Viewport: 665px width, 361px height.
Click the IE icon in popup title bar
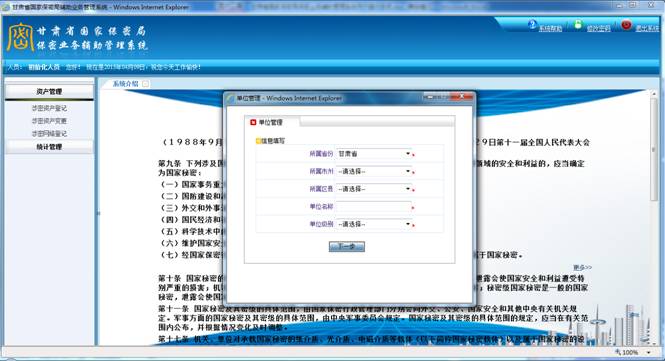tap(231, 98)
